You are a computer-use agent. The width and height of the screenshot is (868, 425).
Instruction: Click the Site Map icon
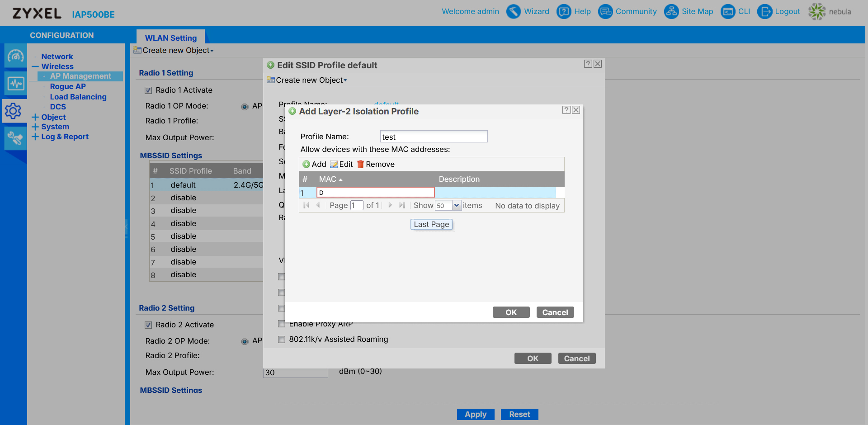point(671,11)
